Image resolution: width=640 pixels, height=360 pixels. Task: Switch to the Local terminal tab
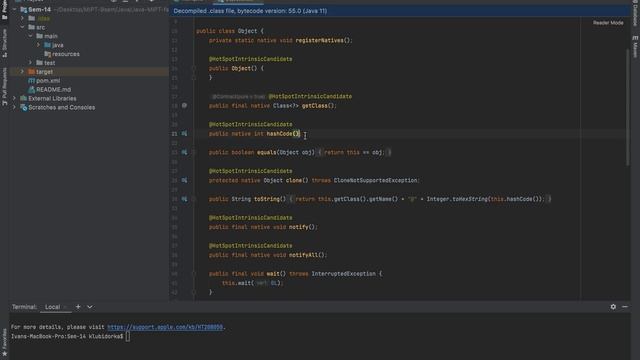click(x=53, y=307)
